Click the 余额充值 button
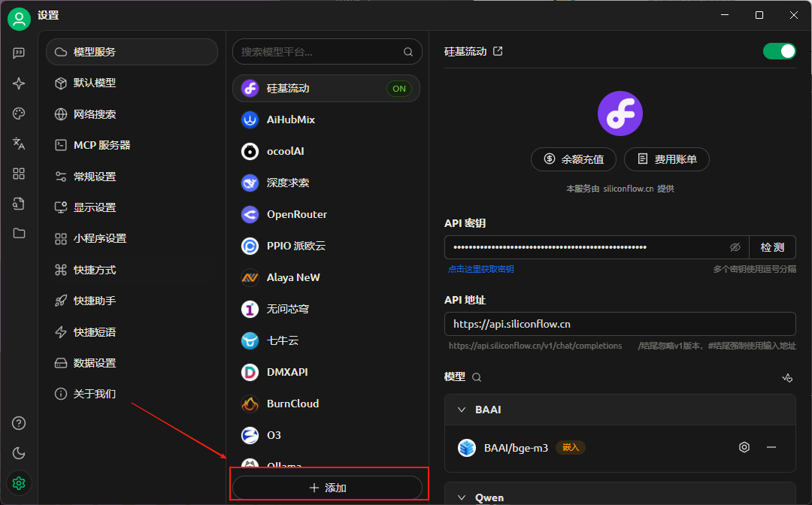 click(x=574, y=159)
